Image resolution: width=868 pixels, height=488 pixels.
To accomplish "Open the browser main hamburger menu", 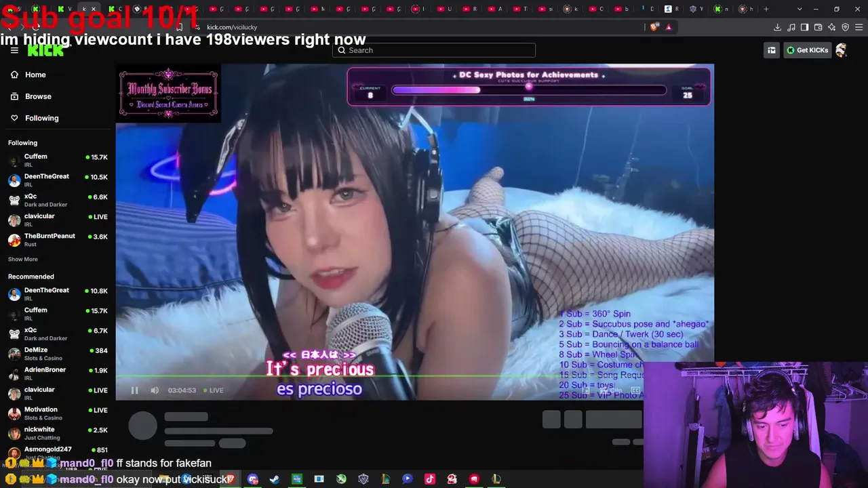I will pyautogui.click(x=859, y=27).
